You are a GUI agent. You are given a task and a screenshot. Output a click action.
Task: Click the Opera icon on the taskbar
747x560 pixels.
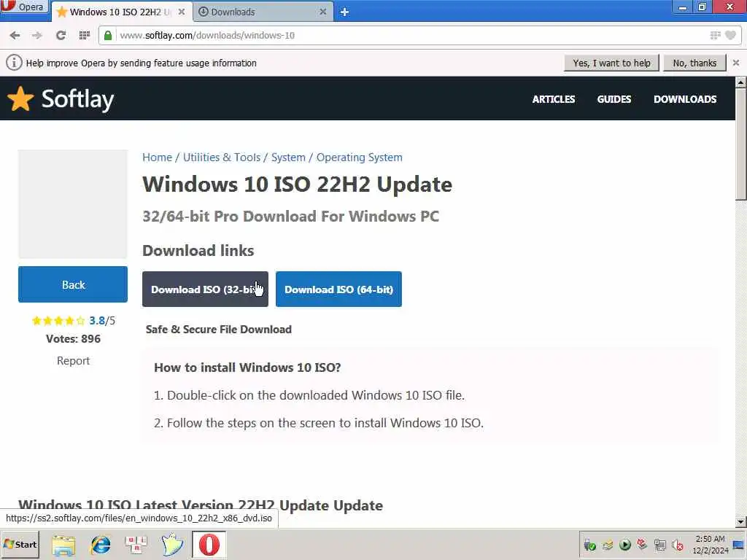tap(209, 545)
